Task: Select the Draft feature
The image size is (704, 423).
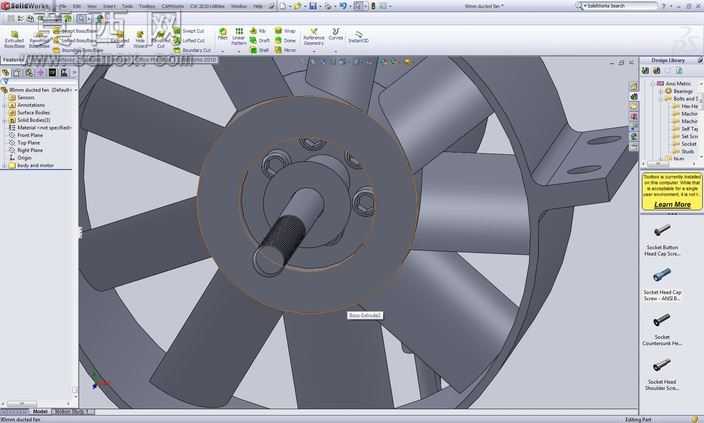Action: 260,40
